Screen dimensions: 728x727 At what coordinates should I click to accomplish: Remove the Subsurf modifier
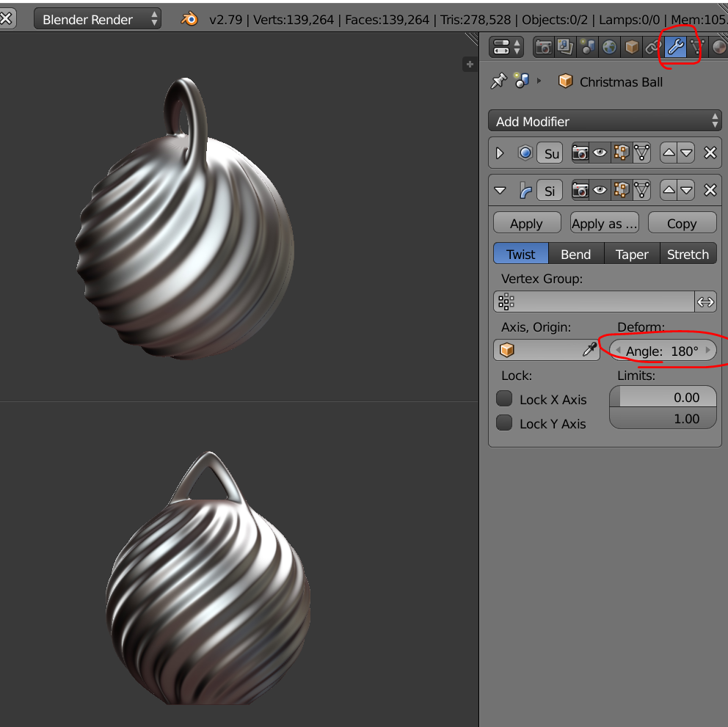point(710,153)
